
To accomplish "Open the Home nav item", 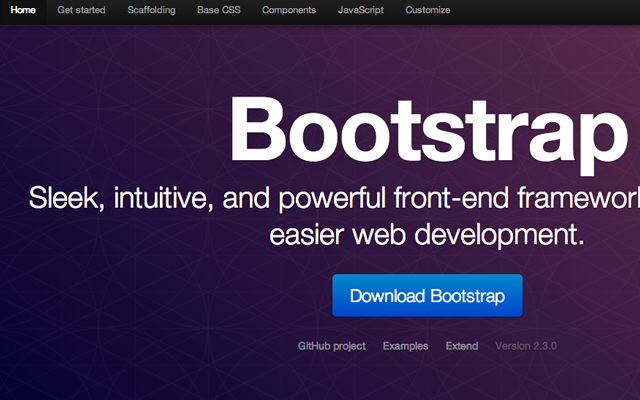I will point(24,11).
